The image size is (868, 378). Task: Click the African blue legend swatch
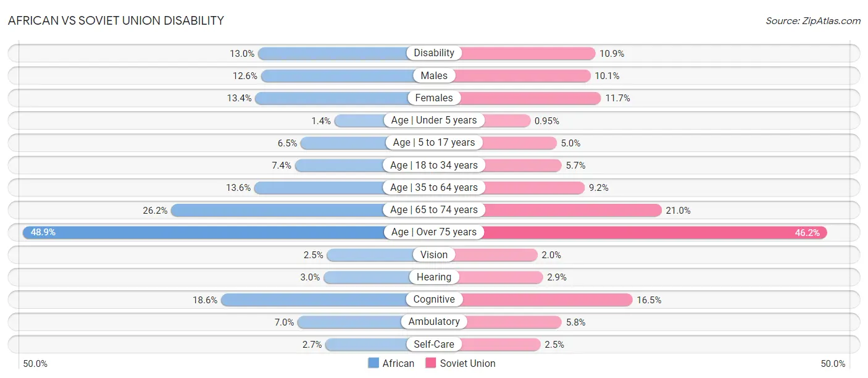(x=373, y=363)
